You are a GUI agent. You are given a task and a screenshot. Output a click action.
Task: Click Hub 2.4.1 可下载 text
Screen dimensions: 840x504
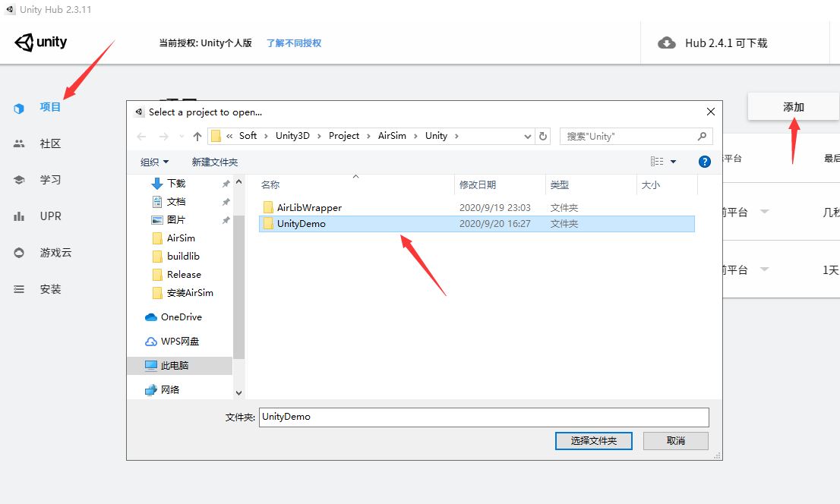[726, 43]
